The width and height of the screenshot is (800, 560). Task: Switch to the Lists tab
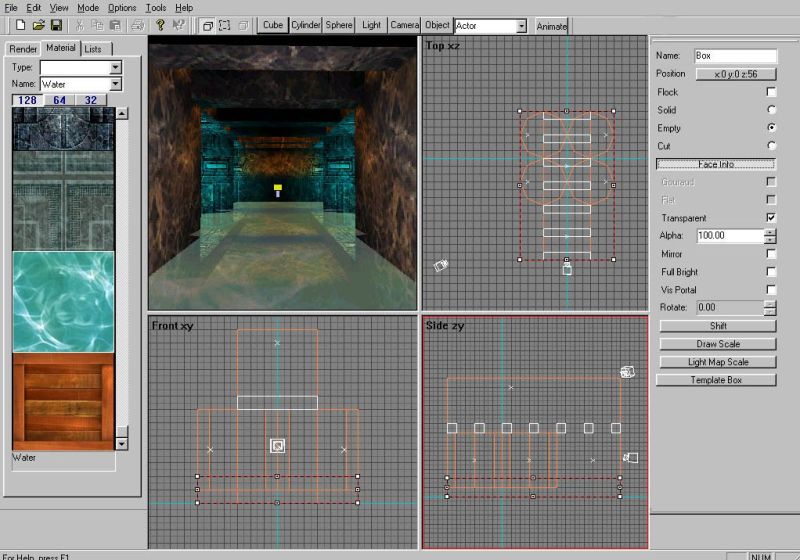[96, 49]
